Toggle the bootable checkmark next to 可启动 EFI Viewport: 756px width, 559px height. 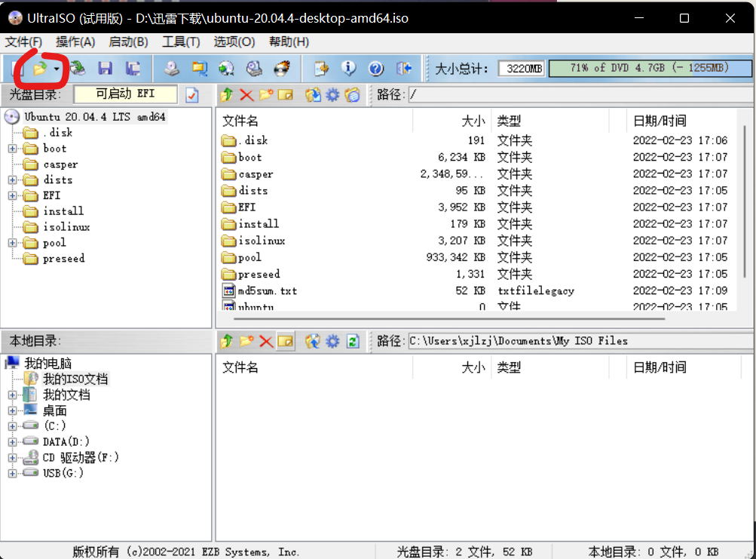(191, 94)
